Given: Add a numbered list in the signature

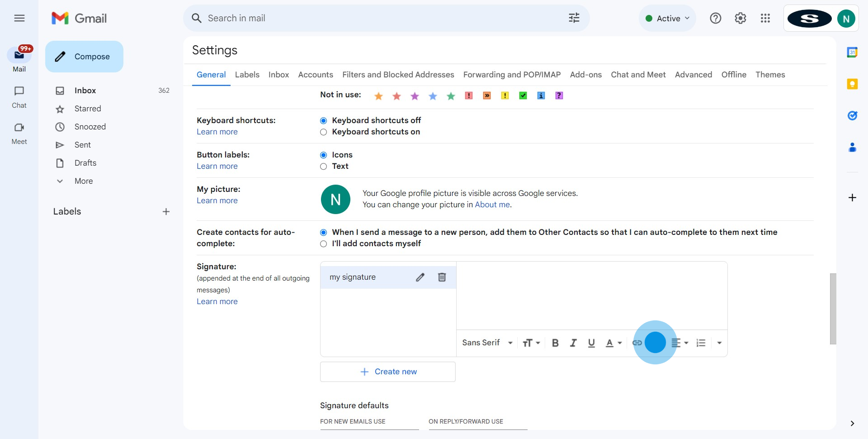Looking at the screenshot, I should coord(701,343).
